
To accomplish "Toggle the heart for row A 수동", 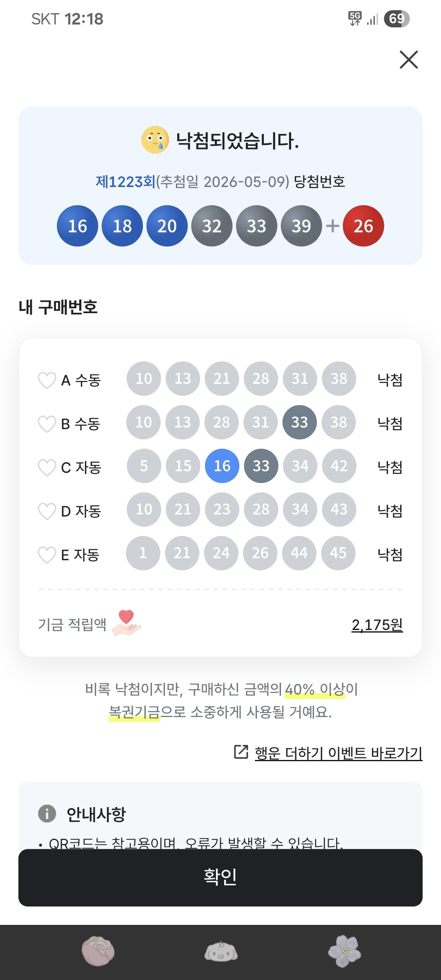I will tap(47, 380).
